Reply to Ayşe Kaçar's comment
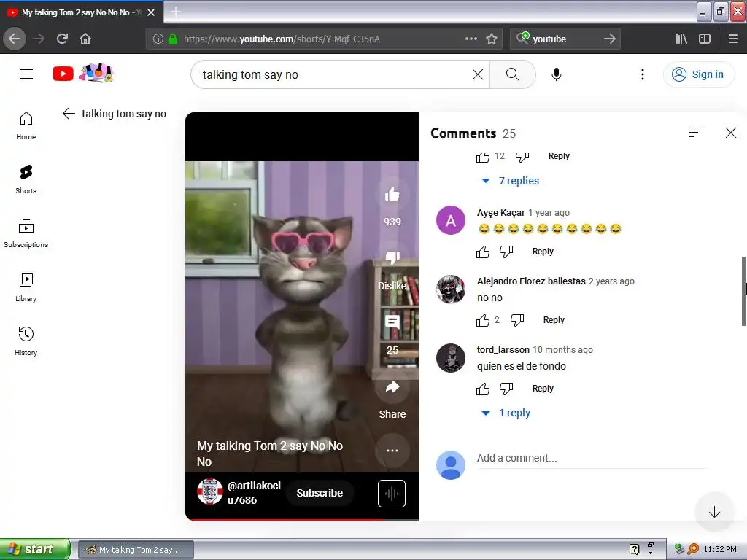Screen dimensions: 747x560 pyautogui.click(x=543, y=252)
